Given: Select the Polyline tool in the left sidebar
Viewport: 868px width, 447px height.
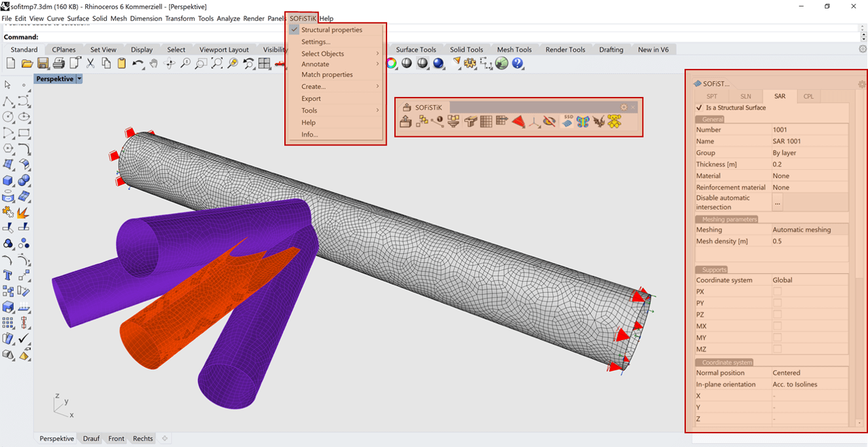Looking at the screenshot, I should coord(8,101).
